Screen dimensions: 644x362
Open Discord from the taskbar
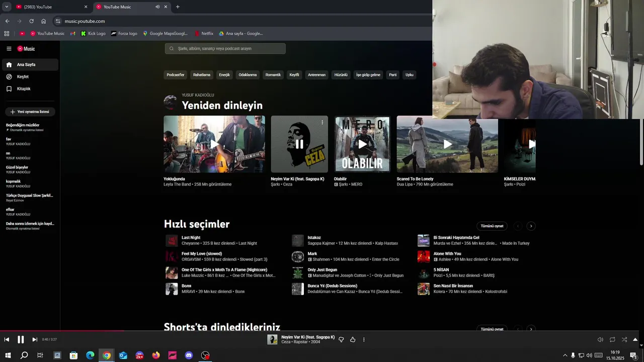(189, 355)
